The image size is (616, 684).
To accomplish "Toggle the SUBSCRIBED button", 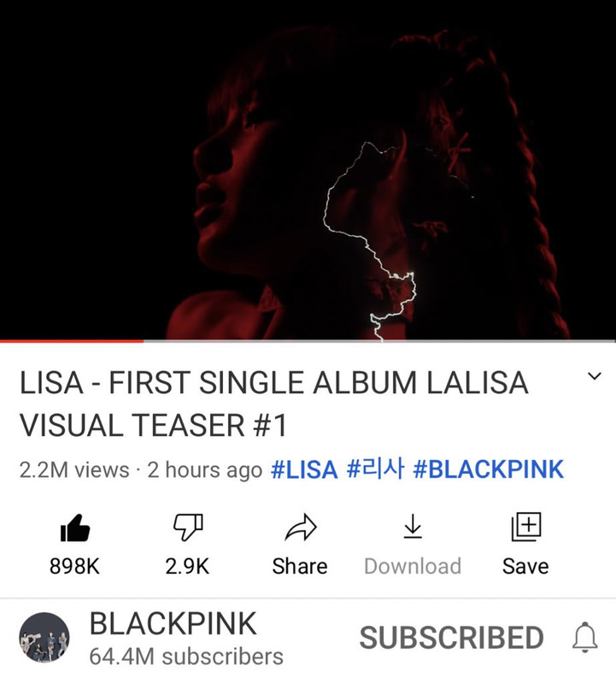I will coord(451,638).
